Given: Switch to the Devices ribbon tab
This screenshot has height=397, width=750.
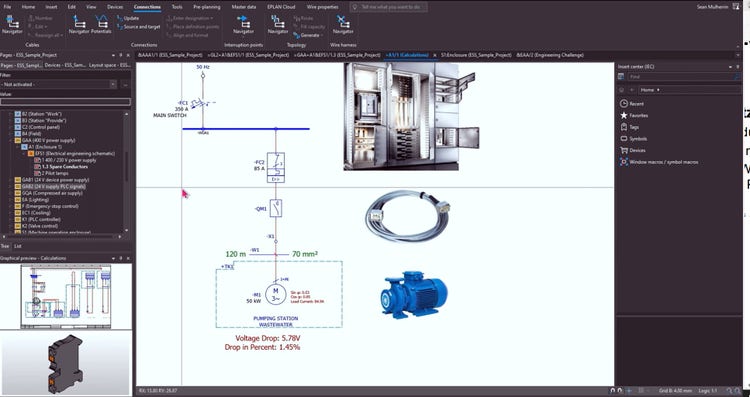Looking at the screenshot, I should coord(115,7).
